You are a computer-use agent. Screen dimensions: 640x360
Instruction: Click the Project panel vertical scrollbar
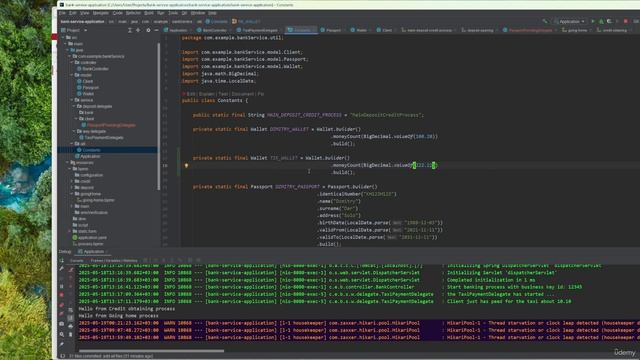[158, 116]
